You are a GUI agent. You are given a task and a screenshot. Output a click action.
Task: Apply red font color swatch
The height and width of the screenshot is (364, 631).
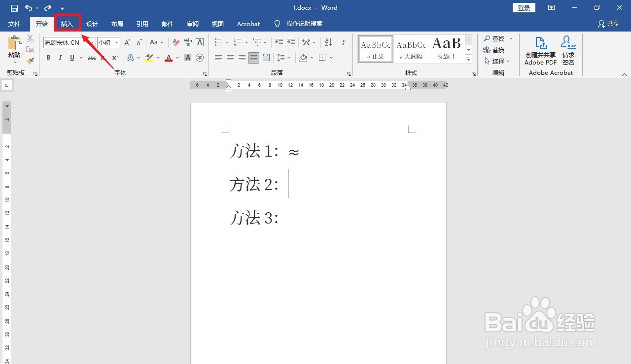(x=169, y=58)
